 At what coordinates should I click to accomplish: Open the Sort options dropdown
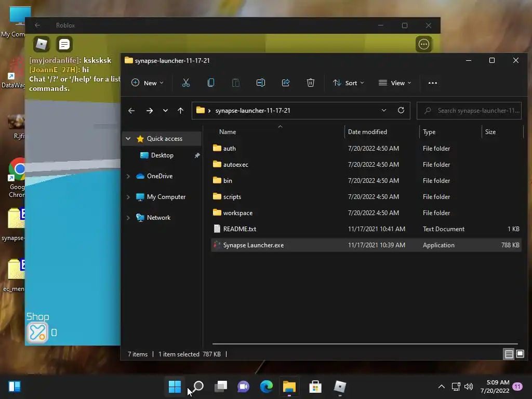click(348, 83)
